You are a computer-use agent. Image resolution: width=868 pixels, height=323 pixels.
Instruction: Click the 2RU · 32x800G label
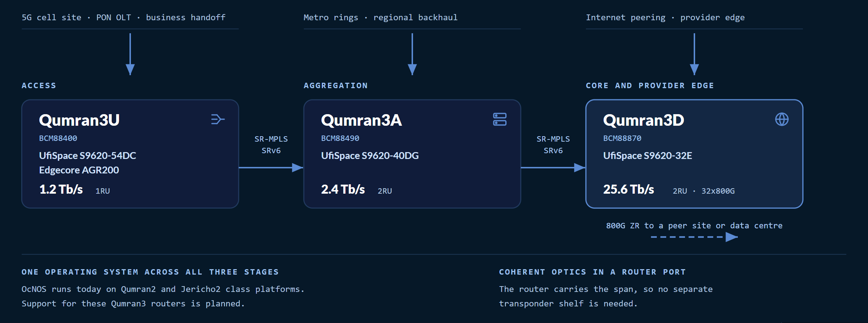click(x=703, y=191)
